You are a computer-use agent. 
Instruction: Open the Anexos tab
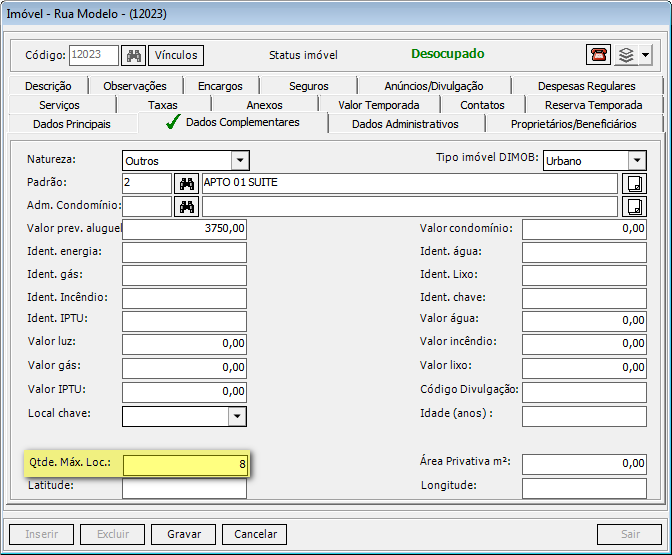264,105
